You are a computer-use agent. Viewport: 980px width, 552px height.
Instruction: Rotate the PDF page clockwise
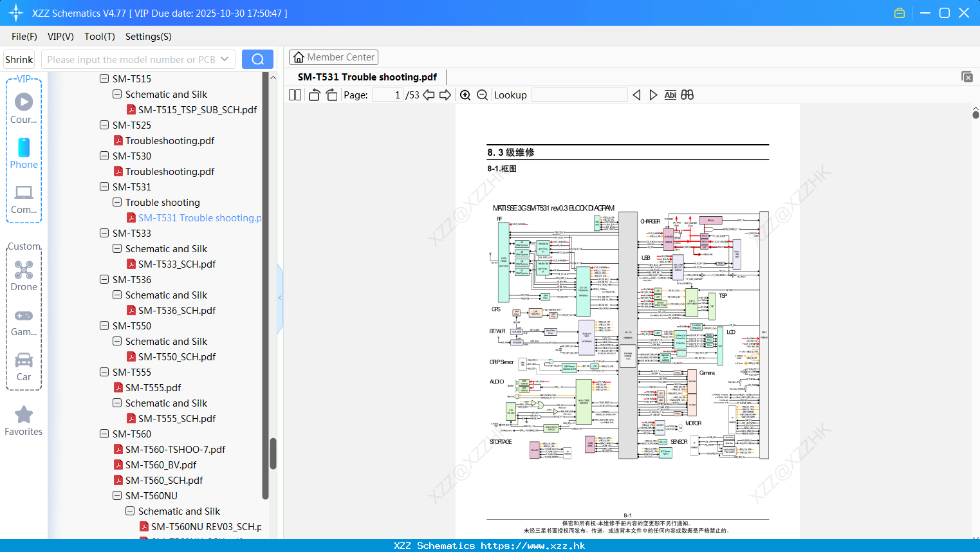331,95
